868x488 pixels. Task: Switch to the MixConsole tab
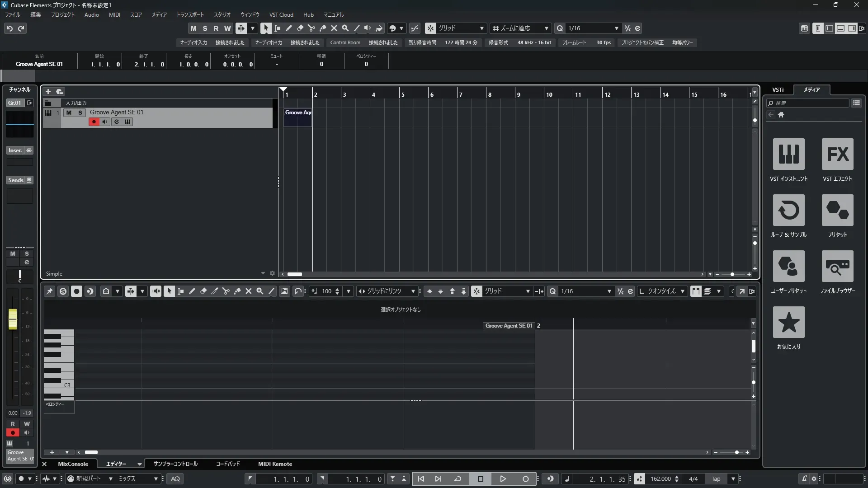click(73, 464)
